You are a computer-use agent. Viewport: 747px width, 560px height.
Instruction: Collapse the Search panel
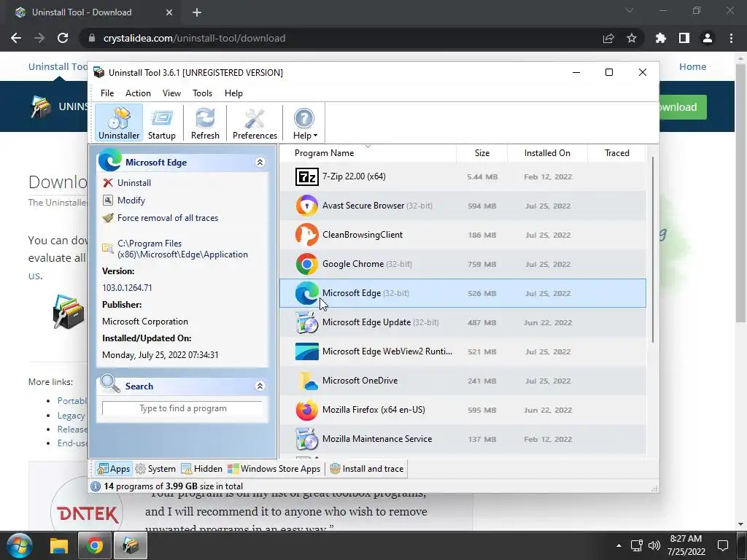tap(260, 386)
